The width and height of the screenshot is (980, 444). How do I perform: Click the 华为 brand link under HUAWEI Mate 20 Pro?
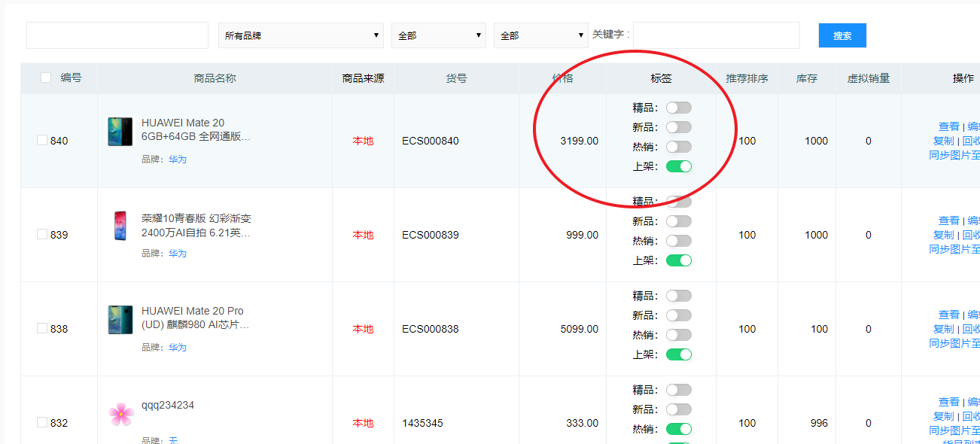point(178,348)
